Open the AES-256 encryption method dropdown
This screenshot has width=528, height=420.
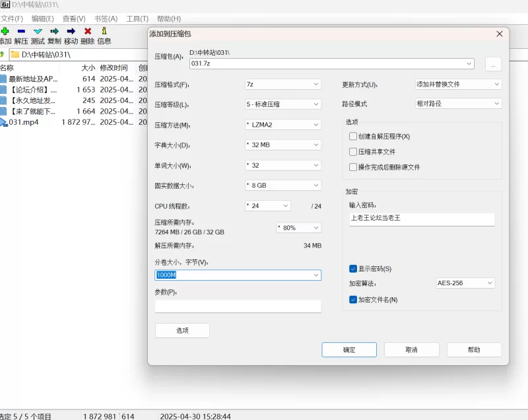click(x=465, y=283)
